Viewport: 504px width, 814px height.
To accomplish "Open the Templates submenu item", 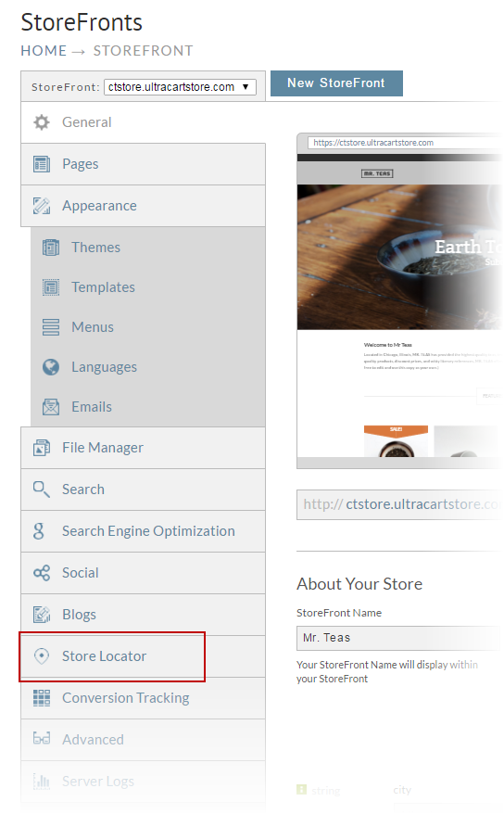I will 148,287.
